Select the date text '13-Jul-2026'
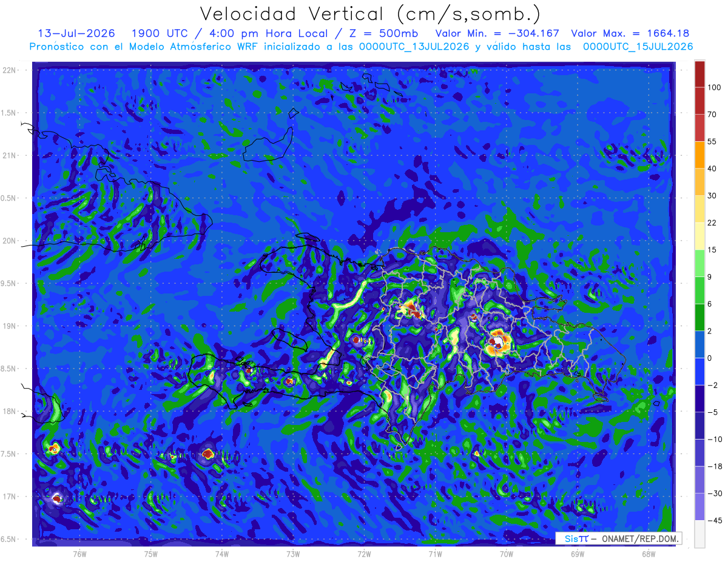The height and width of the screenshot is (562, 728). click(x=76, y=33)
